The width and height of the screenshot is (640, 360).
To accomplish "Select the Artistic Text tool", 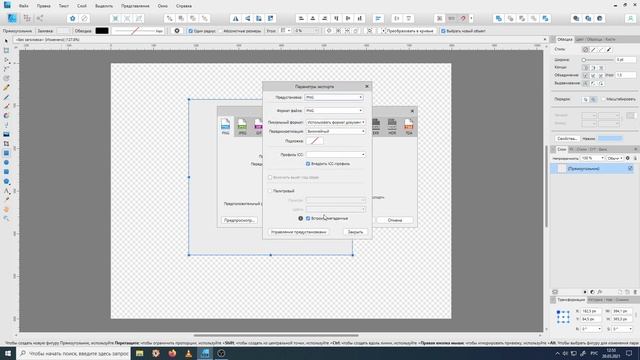I will click(6, 191).
